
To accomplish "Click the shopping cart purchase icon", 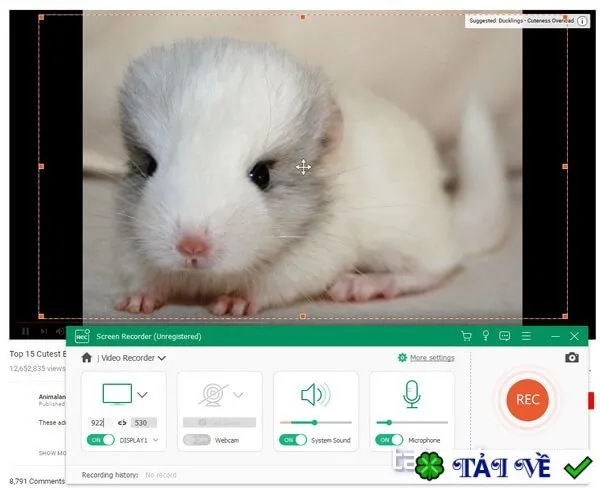I will tap(466, 336).
